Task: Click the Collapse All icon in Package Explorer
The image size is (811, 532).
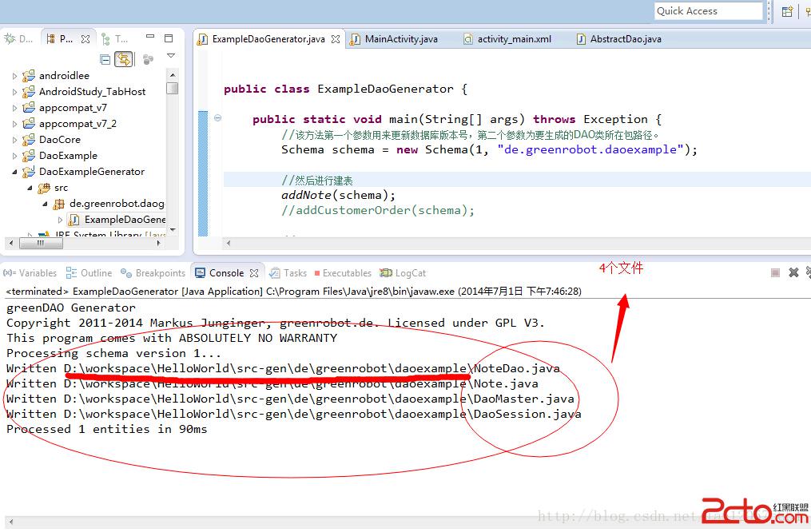Action: click(105, 59)
